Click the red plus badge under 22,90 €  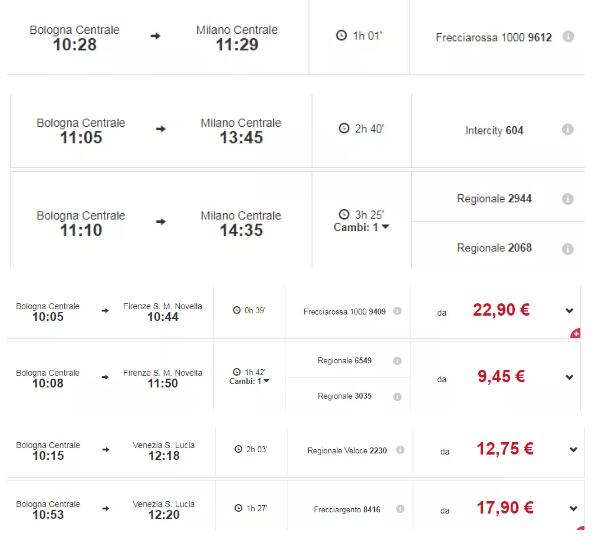(x=575, y=333)
